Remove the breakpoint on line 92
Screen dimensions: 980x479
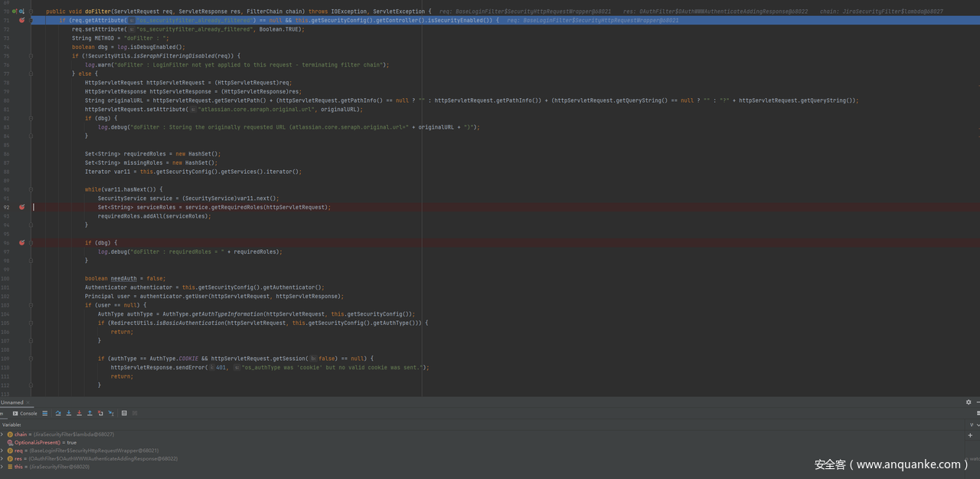[x=21, y=207]
